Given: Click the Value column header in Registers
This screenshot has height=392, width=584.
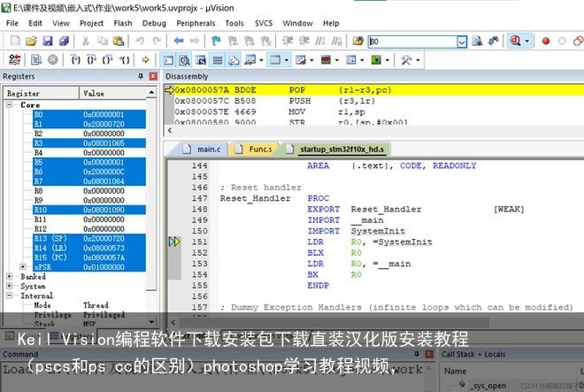Looking at the screenshot, I should pos(114,93).
